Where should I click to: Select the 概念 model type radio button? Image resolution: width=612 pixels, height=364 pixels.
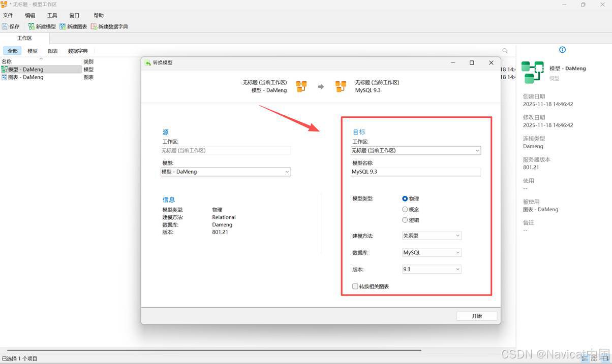point(405,209)
